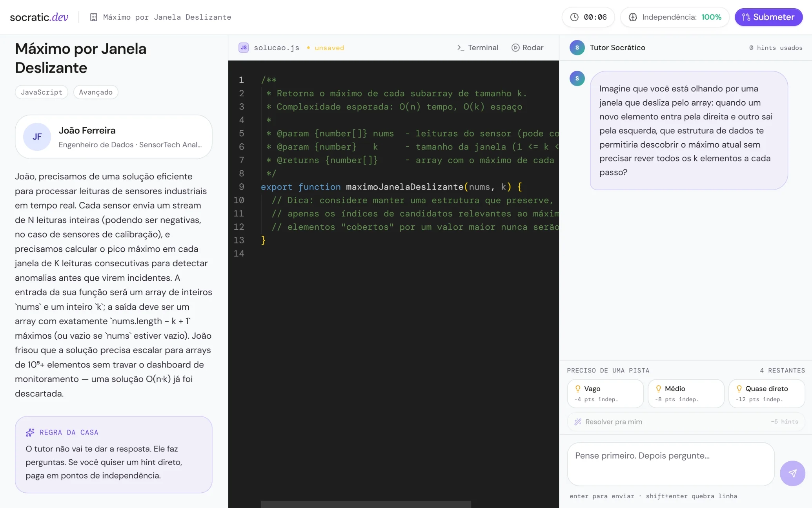Click the terminal prompt icon

pyautogui.click(x=461, y=48)
